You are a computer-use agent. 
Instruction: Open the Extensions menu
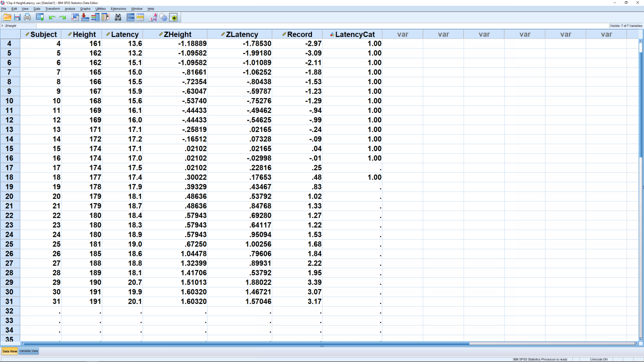pyautogui.click(x=119, y=8)
